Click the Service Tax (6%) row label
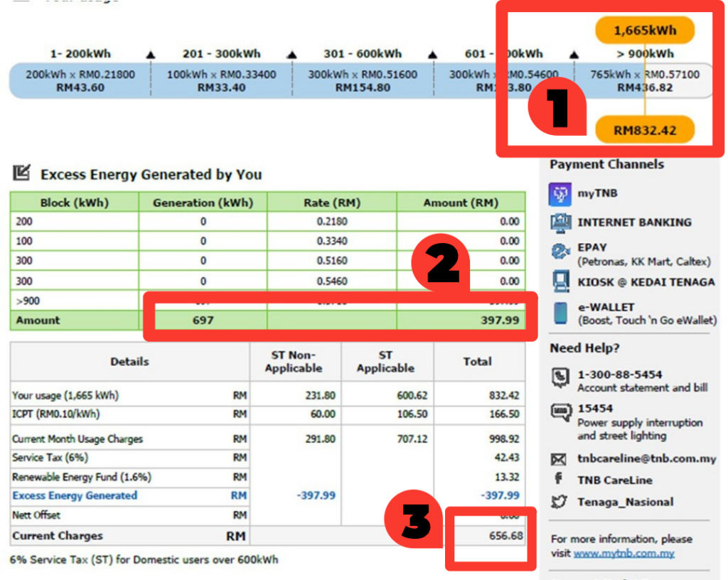Screen dimensions: 728x580 point(50,458)
